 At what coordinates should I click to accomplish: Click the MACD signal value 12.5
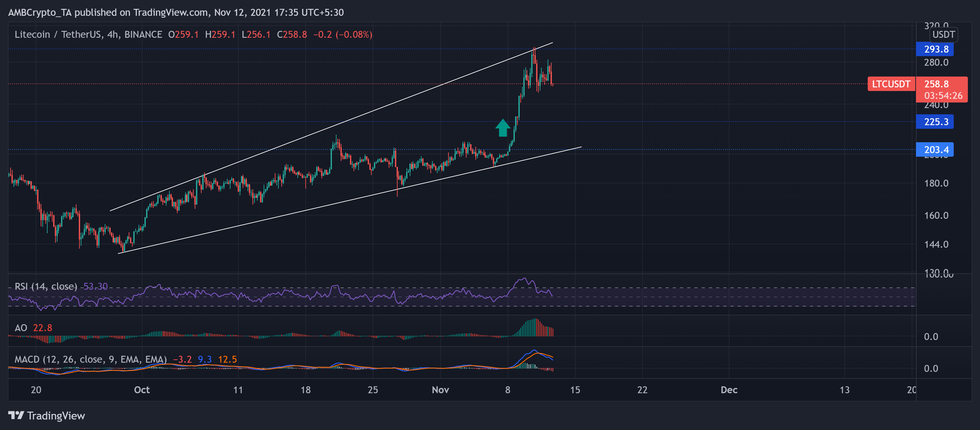click(x=227, y=359)
